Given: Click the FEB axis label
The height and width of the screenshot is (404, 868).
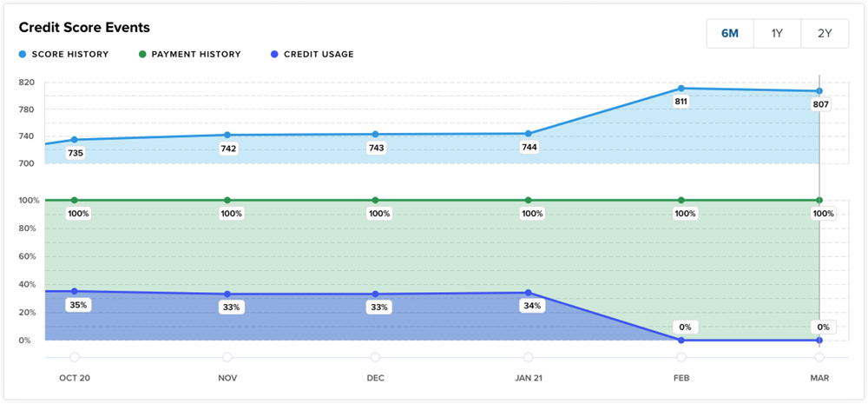Looking at the screenshot, I should (681, 378).
